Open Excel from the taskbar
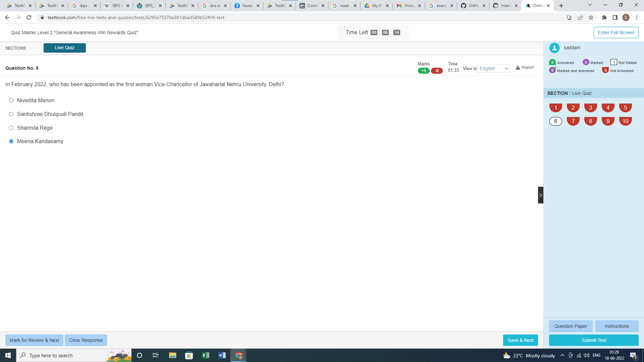 click(x=205, y=355)
